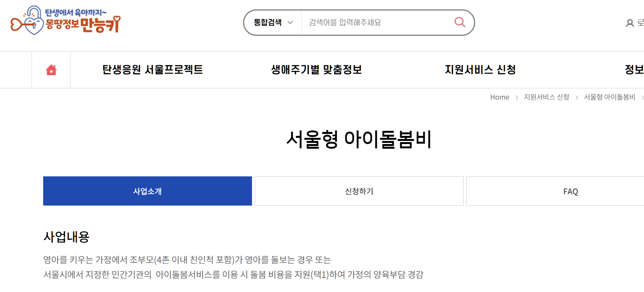Click the Home breadcrumb link
This screenshot has width=644, height=292.
(x=499, y=97)
